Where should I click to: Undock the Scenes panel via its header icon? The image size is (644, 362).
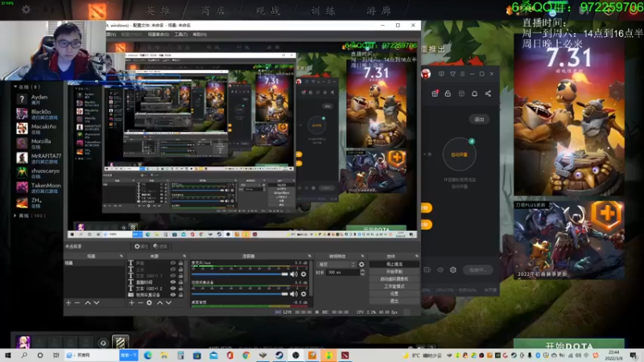(122, 256)
